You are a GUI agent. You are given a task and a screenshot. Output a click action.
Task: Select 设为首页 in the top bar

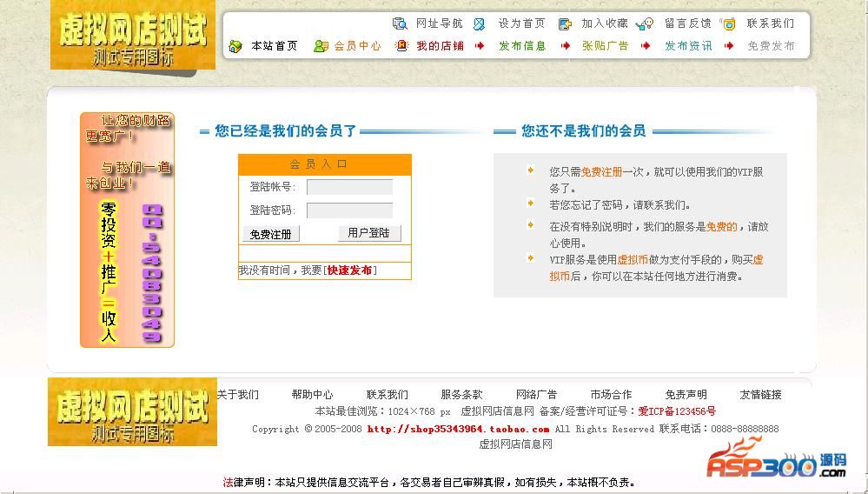click(x=521, y=23)
